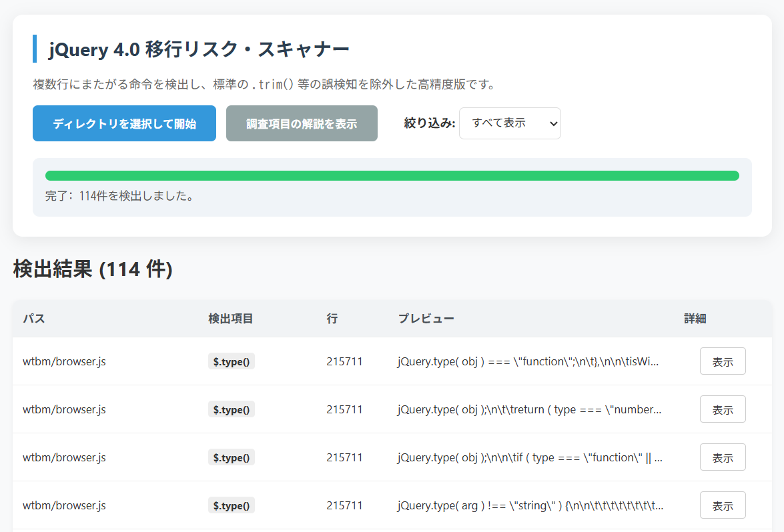Click wtbm/browser.js path in the jQuery.type( arg ) row
Image resolution: width=784 pixels, height=532 pixels.
pos(65,505)
